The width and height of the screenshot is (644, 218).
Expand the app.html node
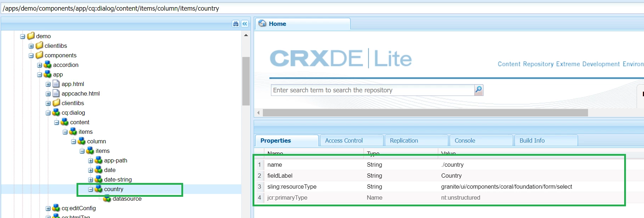48,84
